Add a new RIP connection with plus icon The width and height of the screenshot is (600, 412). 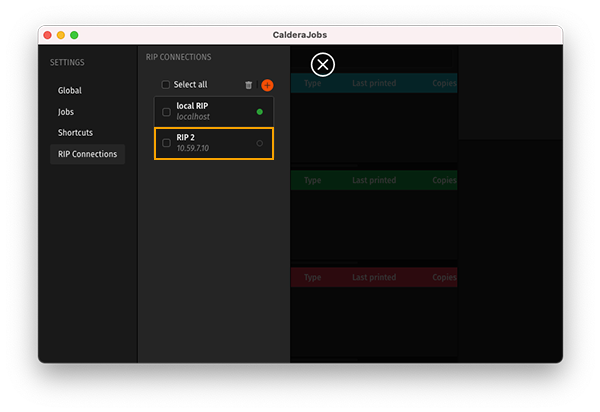pos(267,86)
